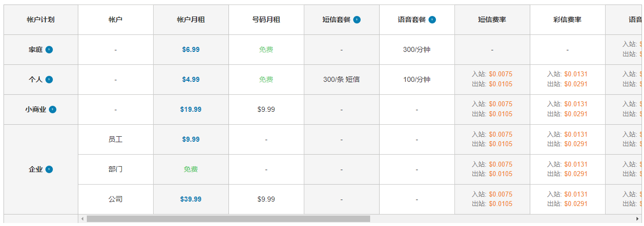Show info tooltip icon for 小商业 plan
The width and height of the screenshot is (644, 226).
[x=52, y=110]
